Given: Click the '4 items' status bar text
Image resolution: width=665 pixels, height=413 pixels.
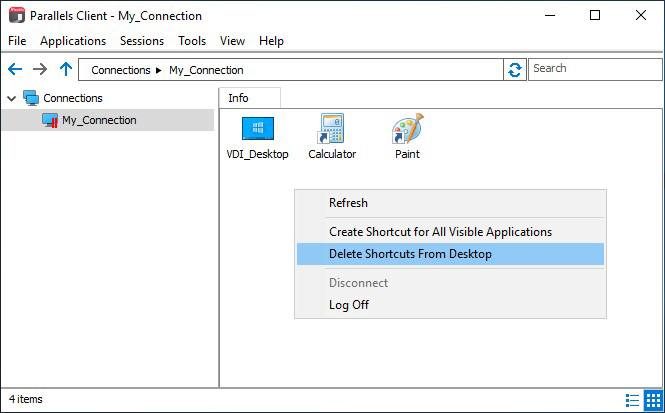Looking at the screenshot, I should 26,399.
